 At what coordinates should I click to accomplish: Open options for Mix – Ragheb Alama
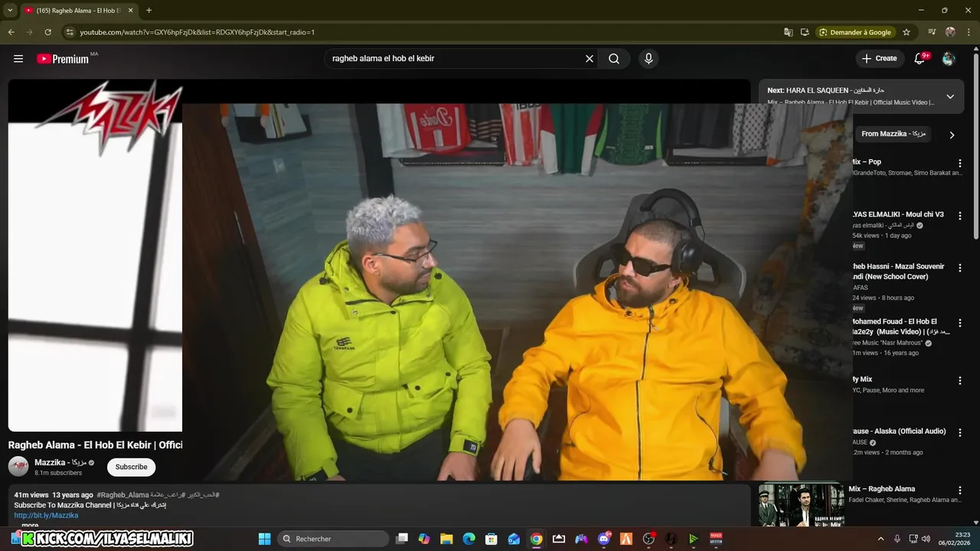click(x=960, y=491)
